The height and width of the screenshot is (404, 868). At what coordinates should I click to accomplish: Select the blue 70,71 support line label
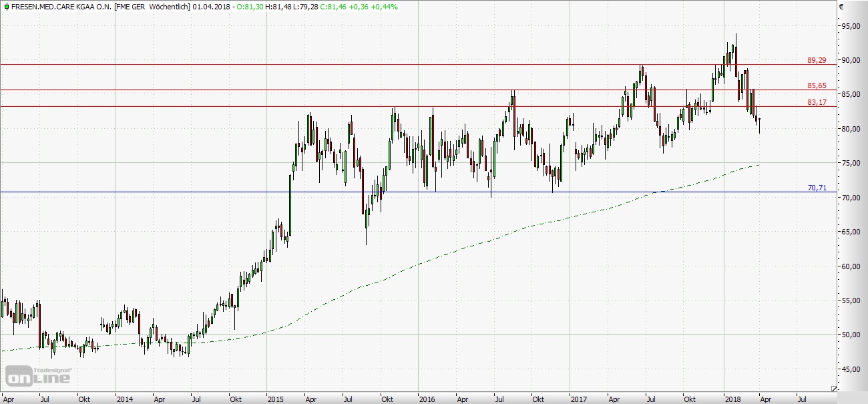click(x=817, y=188)
